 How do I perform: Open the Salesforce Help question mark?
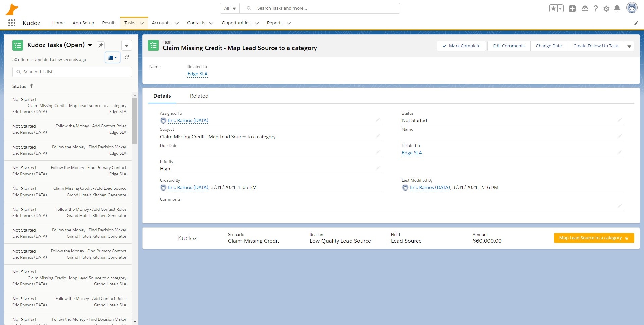click(x=596, y=9)
